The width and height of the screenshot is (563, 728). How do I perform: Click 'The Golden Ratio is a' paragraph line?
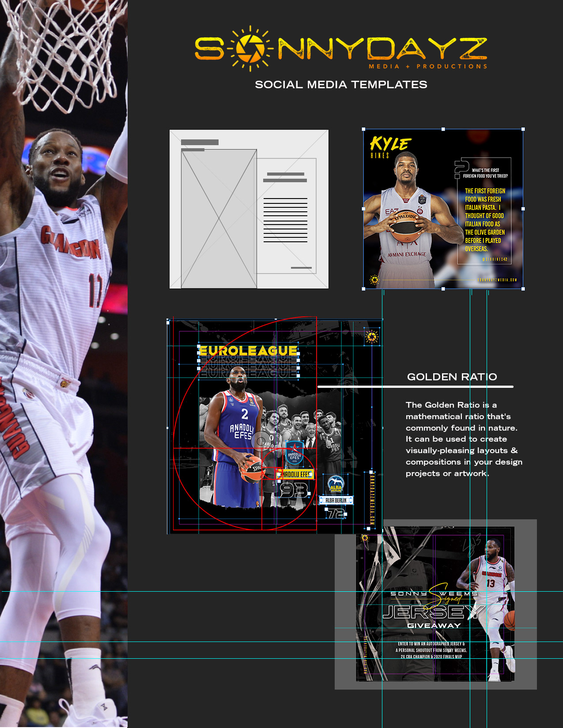pyautogui.click(x=451, y=405)
